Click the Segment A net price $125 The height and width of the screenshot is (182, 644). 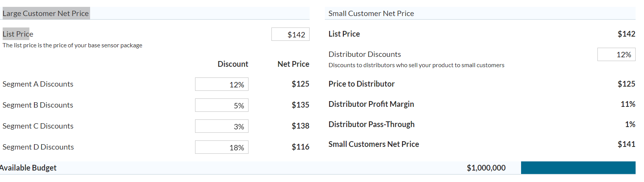[x=300, y=84]
